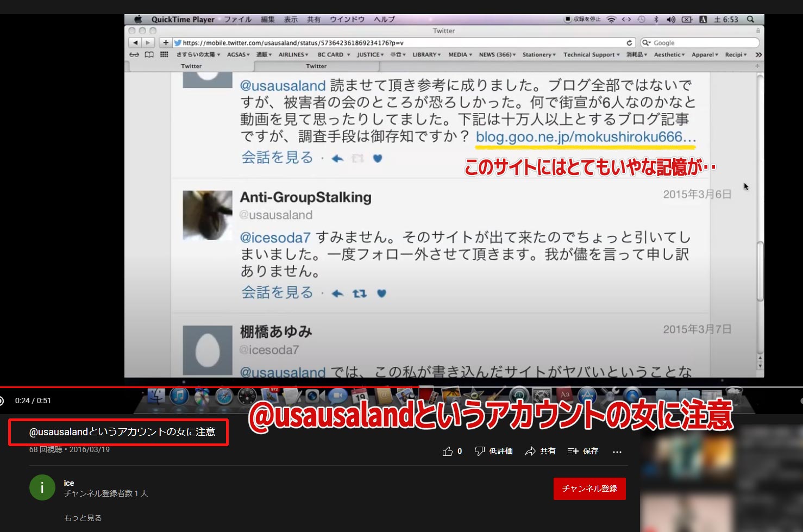Toggle the heart on the blog.goo.ne.jp tweet
Screen dimensions: 803x532
coord(378,159)
